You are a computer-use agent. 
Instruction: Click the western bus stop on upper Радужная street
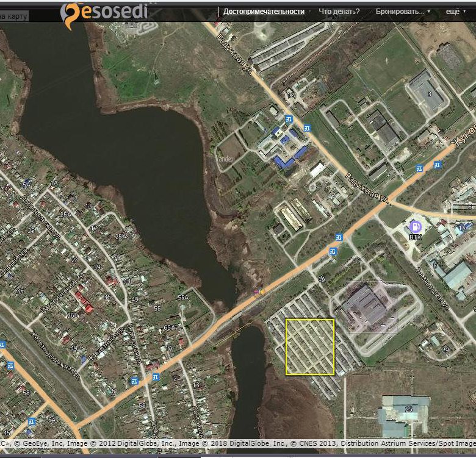point(289,119)
